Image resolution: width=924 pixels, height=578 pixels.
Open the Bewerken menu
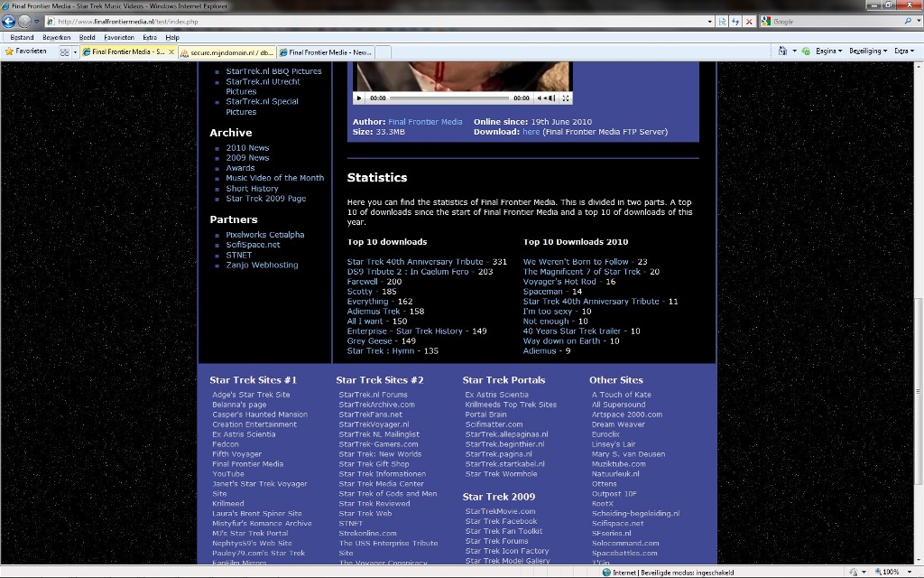point(57,37)
